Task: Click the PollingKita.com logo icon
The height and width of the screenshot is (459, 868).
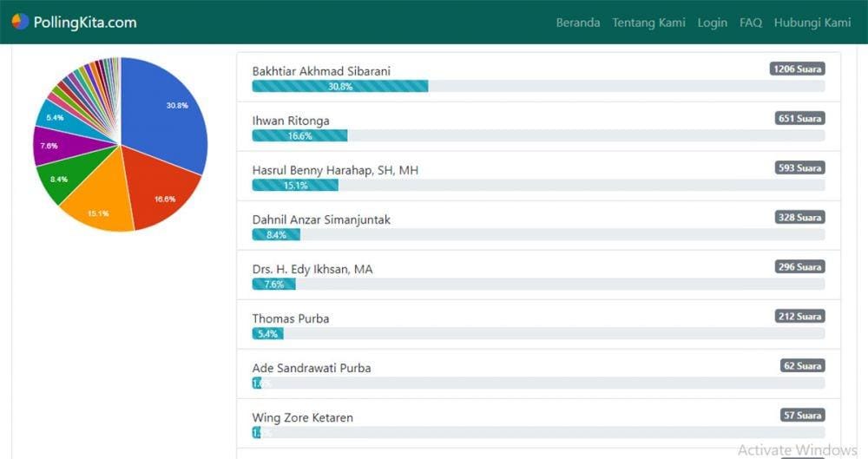Action: point(20,22)
